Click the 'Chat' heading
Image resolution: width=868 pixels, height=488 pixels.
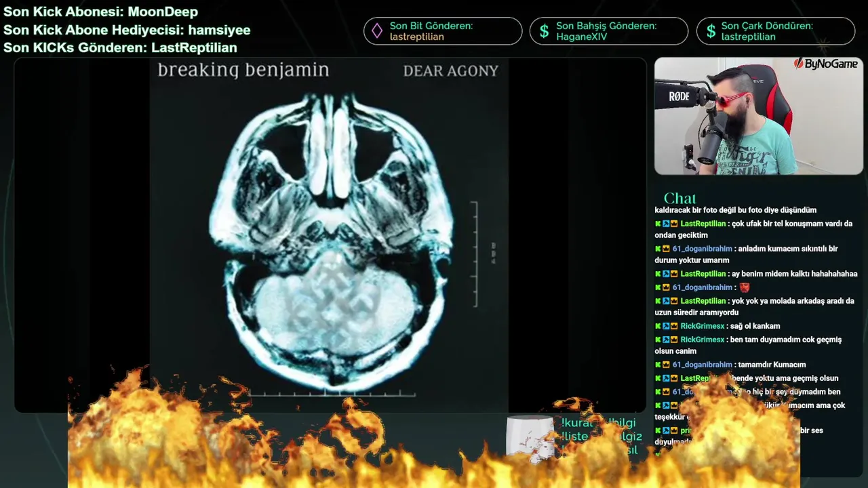[679, 198]
